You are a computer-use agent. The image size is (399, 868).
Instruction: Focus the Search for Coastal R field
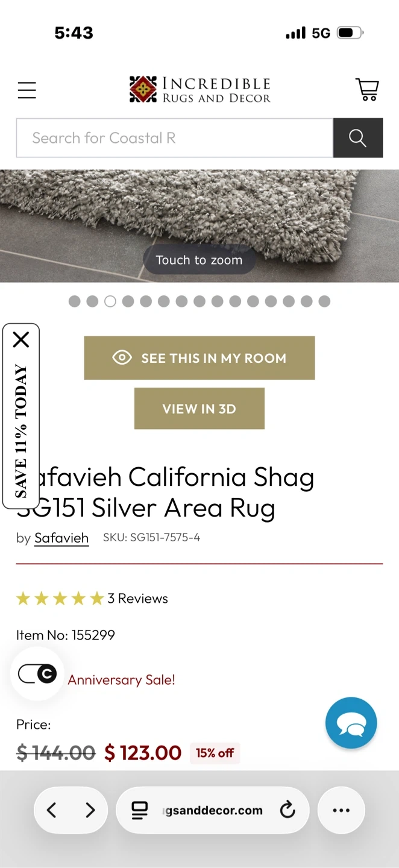[175, 138]
